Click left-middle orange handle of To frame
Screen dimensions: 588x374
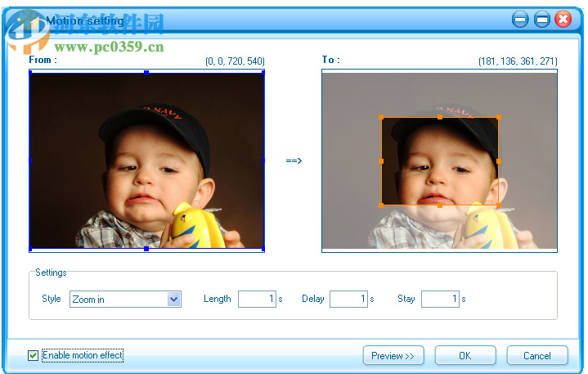[x=381, y=161]
